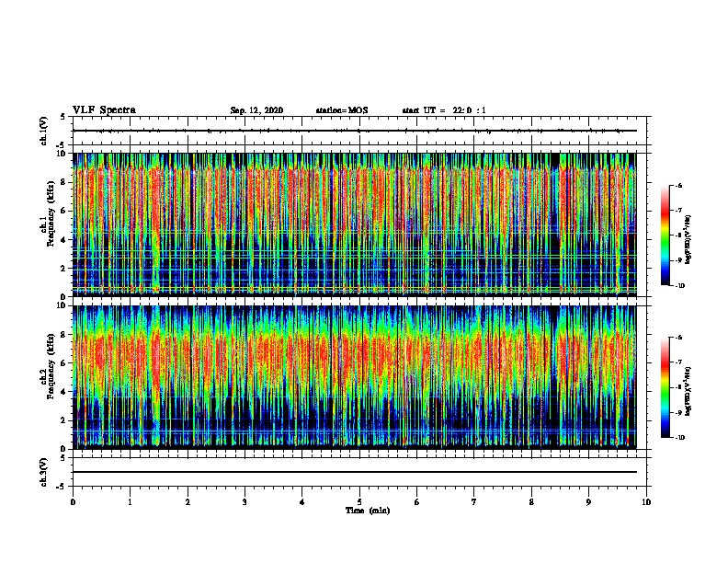Click the ch.1 spectrogram color scale bar

pos(665,236)
